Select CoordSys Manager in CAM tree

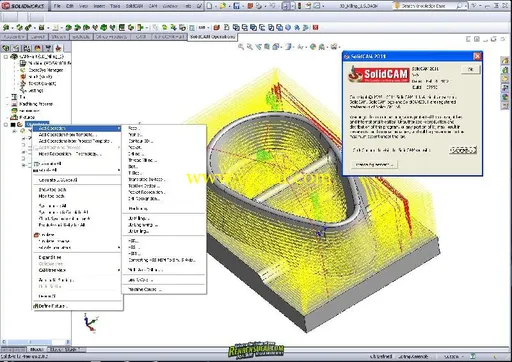(46, 70)
